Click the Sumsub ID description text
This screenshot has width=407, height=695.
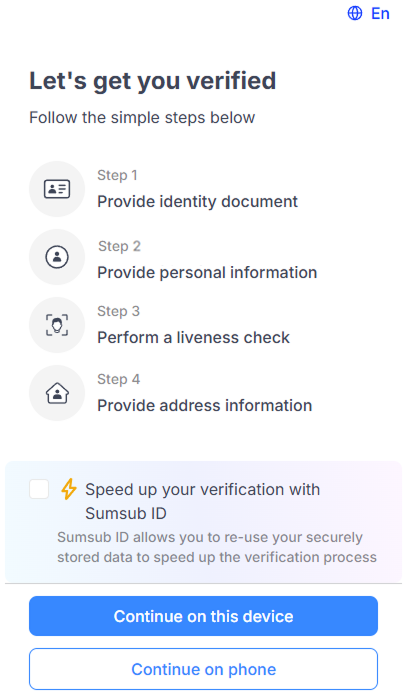[x=217, y=547]
